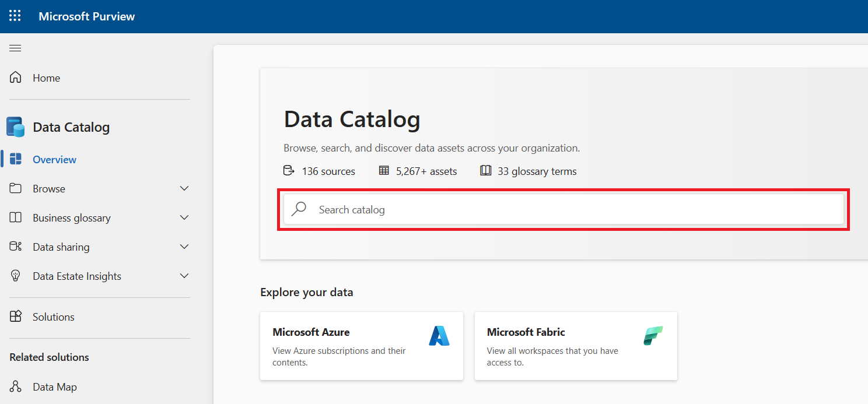Image resolution: width=868 pixels, height=404 pixels.
Task: Open the Microsoft Azure card
Action: tap(362, 346)
